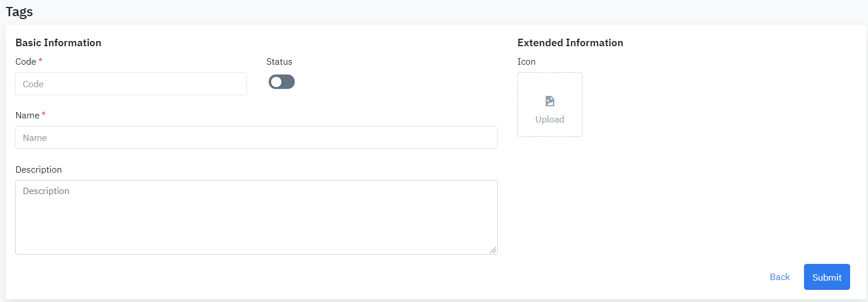Click the Name field label

(x=27, y=115)
